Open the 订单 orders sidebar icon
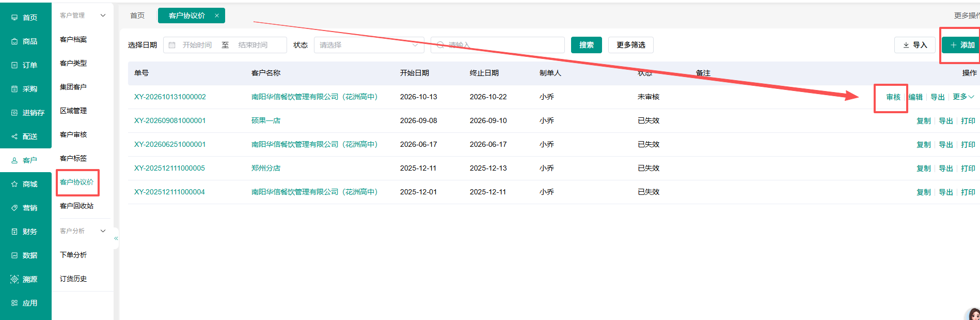 click(14, 65)
